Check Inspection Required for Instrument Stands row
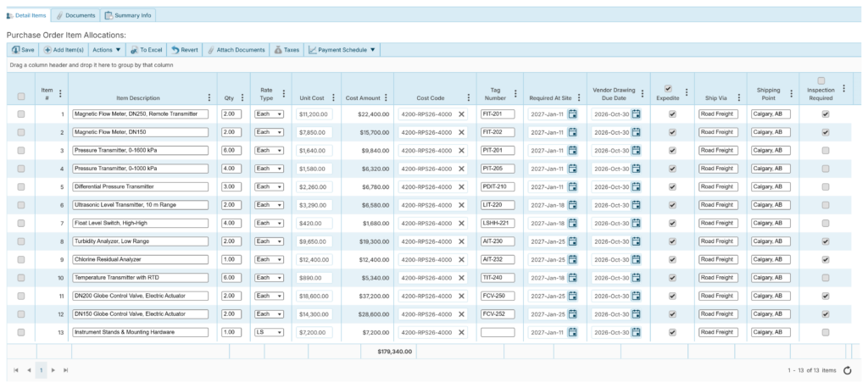Viewport: 868px width, 388px height. (826, 333)
